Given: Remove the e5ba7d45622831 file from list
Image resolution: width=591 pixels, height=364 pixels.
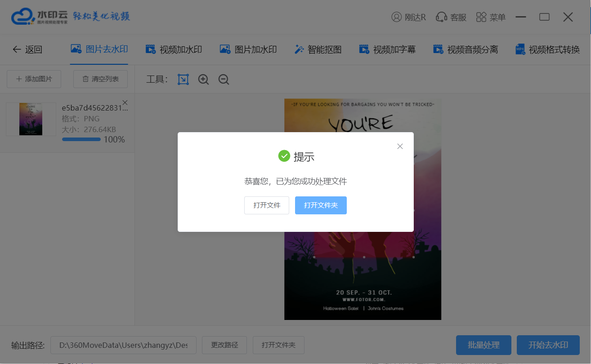Looking at the screenshot, I should [125, 102].
